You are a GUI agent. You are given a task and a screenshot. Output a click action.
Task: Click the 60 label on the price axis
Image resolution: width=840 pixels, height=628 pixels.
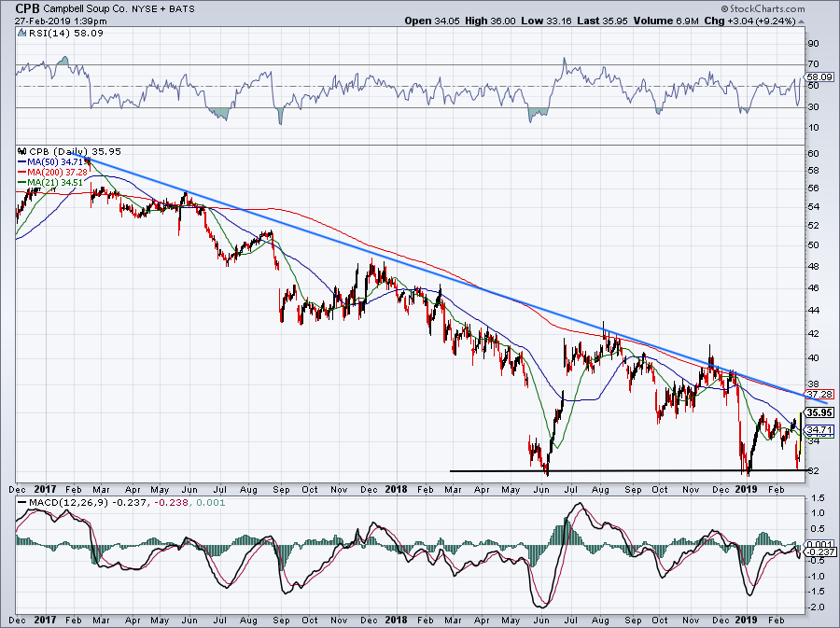[813, 153]
